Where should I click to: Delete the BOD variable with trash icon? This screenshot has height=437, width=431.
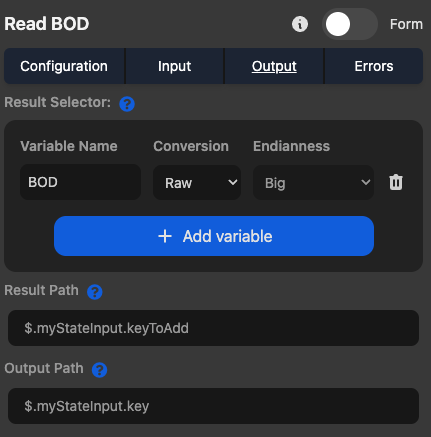tap(396, 182)
